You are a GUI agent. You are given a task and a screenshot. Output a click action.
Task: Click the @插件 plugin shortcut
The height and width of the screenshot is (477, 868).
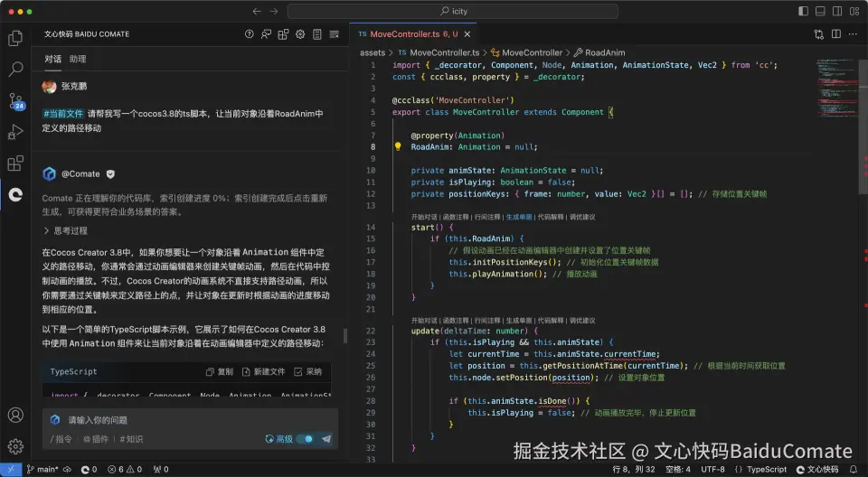(96, 439)
